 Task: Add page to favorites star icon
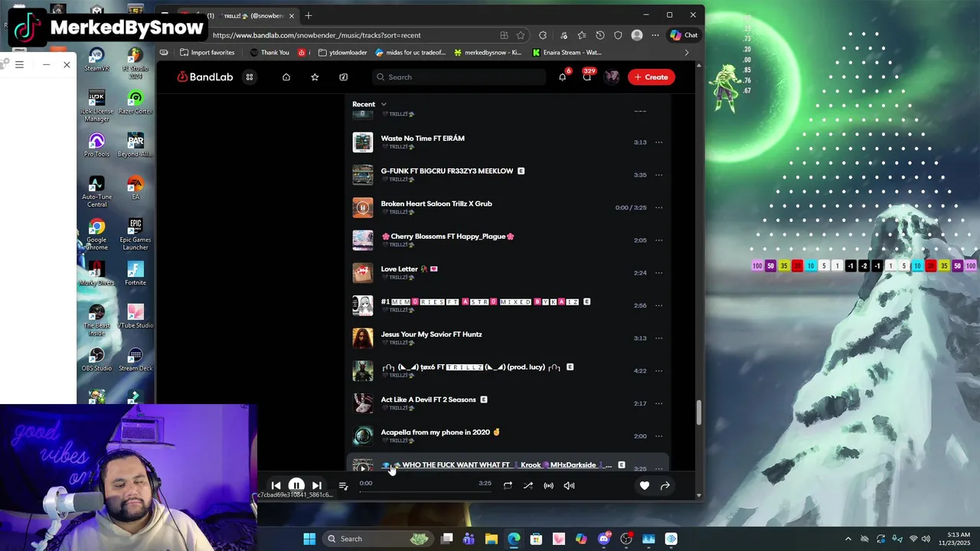coord(521,35)
